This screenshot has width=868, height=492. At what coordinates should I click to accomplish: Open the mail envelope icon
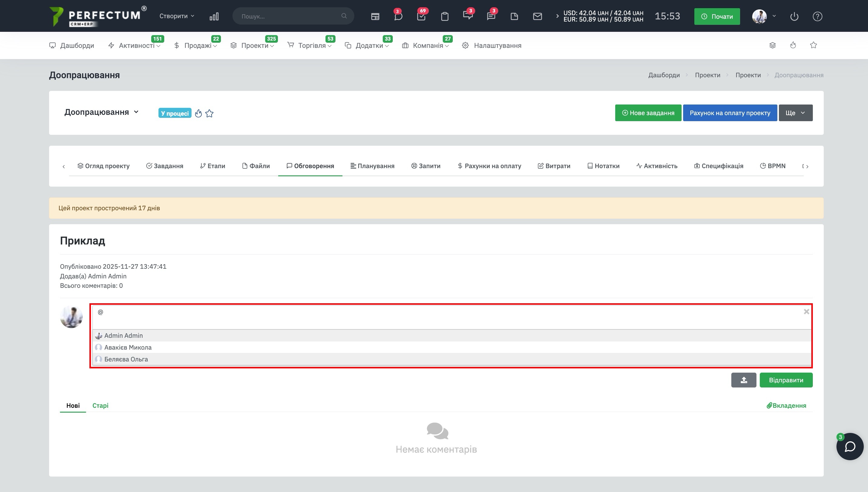point(537,16)
